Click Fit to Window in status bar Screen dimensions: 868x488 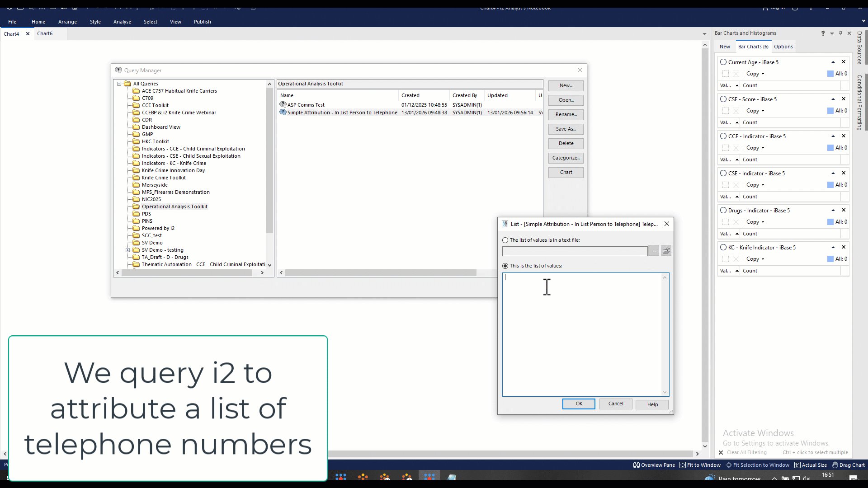700,465
